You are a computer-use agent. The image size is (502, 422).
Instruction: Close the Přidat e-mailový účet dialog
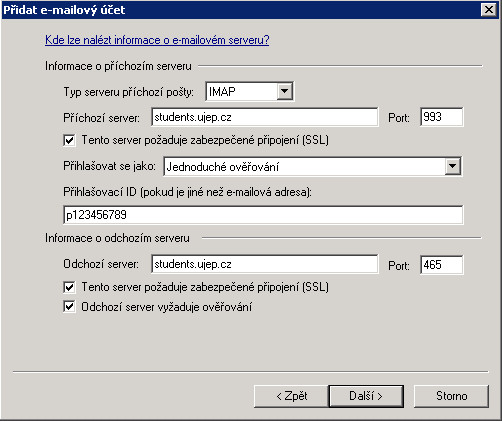point(489,10)
